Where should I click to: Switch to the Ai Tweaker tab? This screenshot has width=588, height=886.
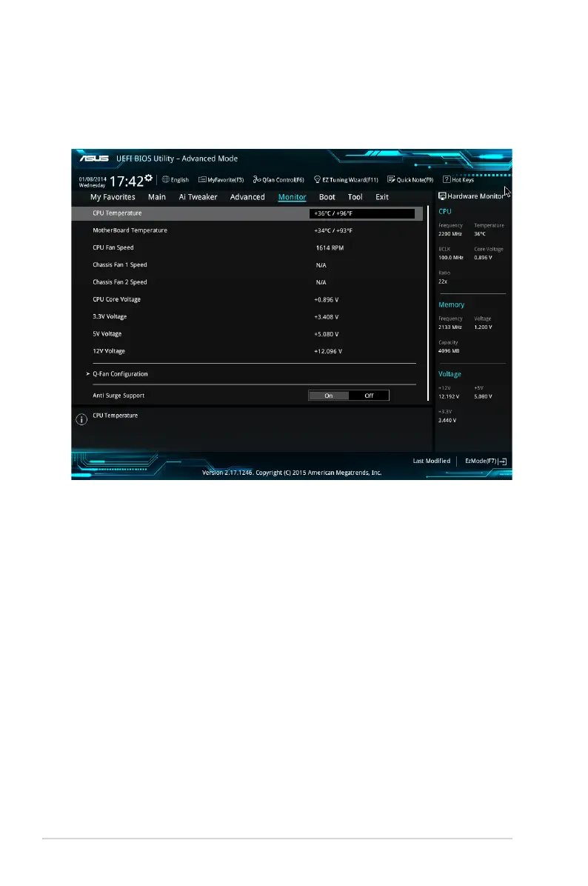pos(198,197)
